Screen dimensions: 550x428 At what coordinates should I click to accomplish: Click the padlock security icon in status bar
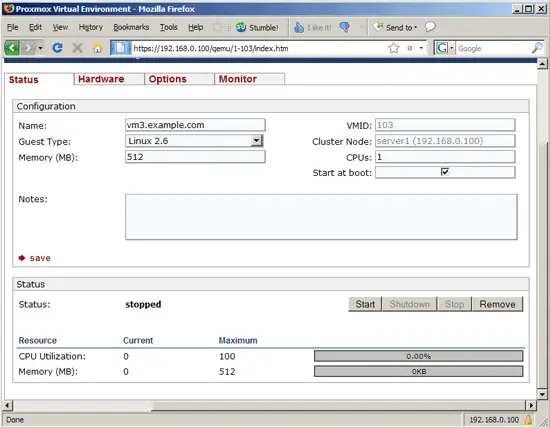[x=528, y=419]
